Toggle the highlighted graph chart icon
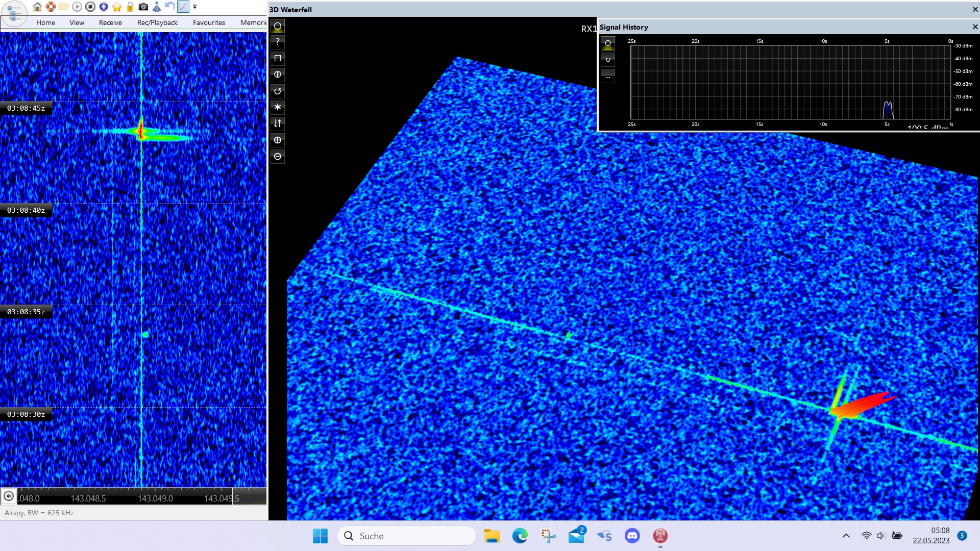980x551 pixels. coord(183,7)
